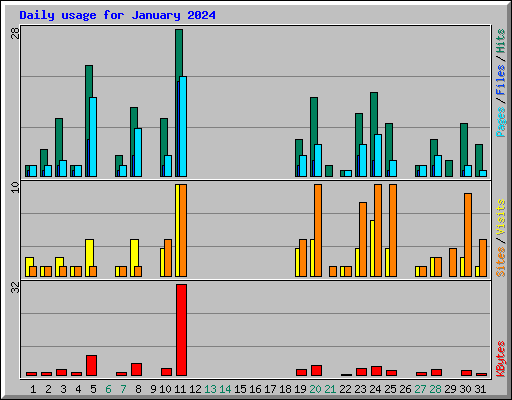Viewport: 512px width, 400px height.
Task: Select the "Hits" legend label
Action: 501,41
